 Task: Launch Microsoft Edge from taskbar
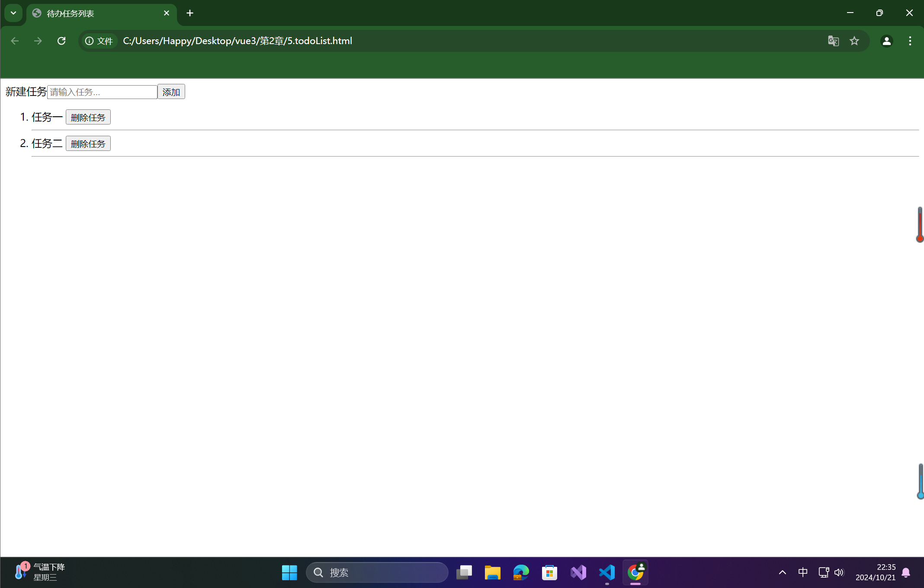521,572
